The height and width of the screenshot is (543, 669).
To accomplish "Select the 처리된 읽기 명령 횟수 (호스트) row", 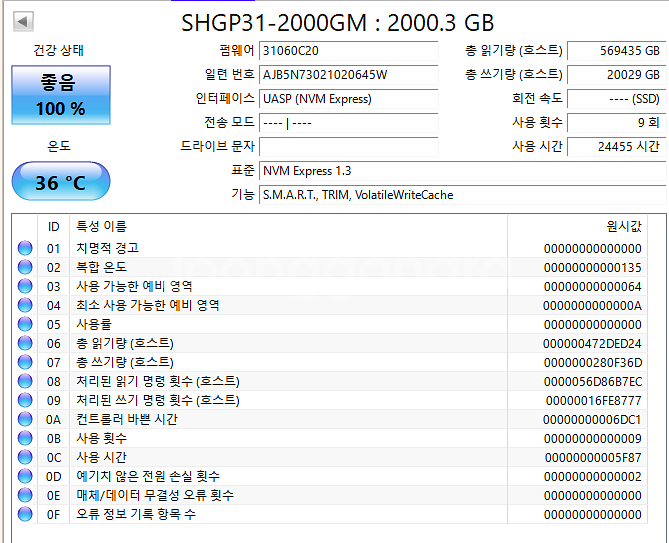I will (330, 381).
